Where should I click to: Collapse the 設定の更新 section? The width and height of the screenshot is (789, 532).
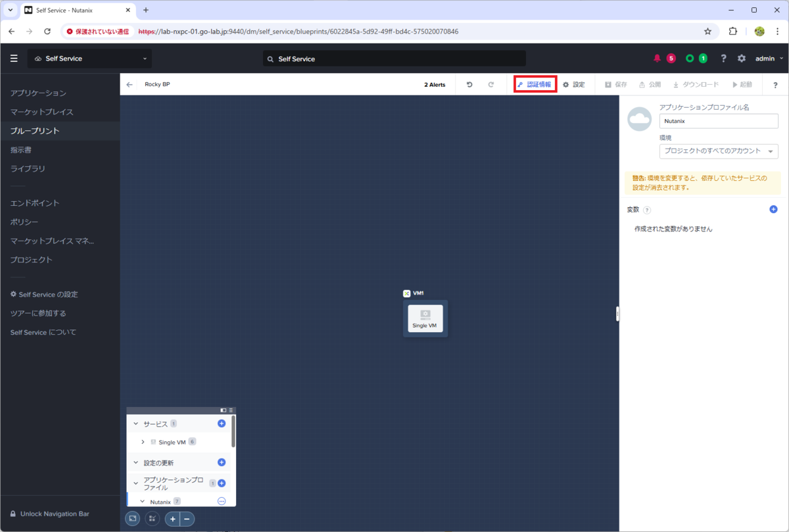click(x=136, y=463)
